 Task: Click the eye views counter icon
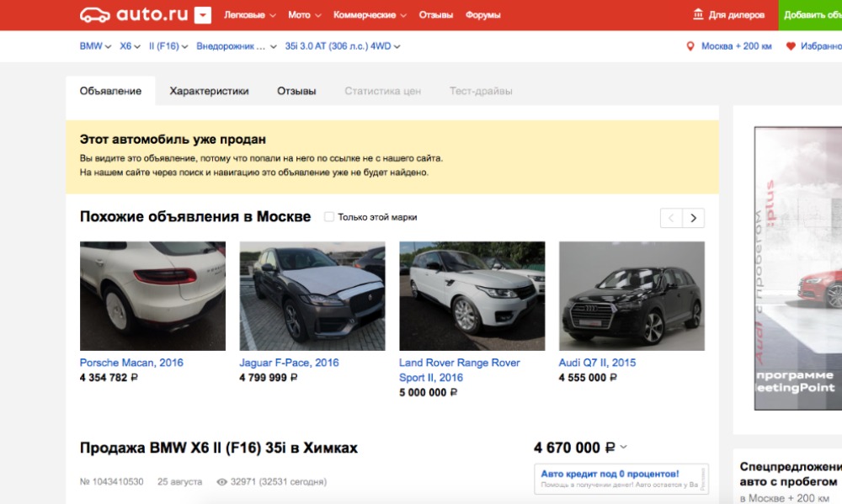(221, 482)
